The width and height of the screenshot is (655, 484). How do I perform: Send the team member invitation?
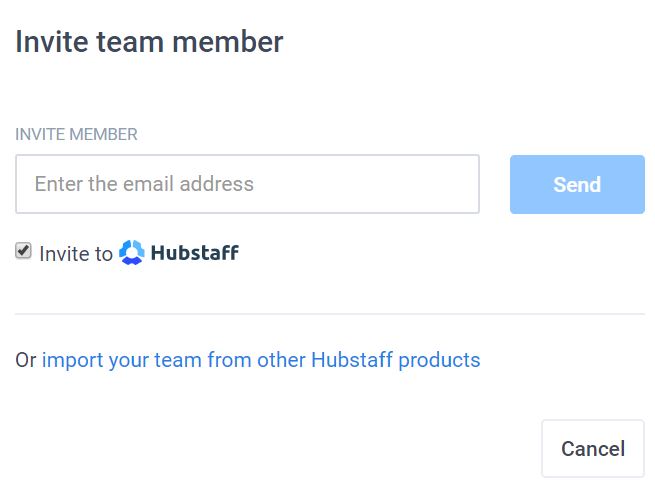577,184
